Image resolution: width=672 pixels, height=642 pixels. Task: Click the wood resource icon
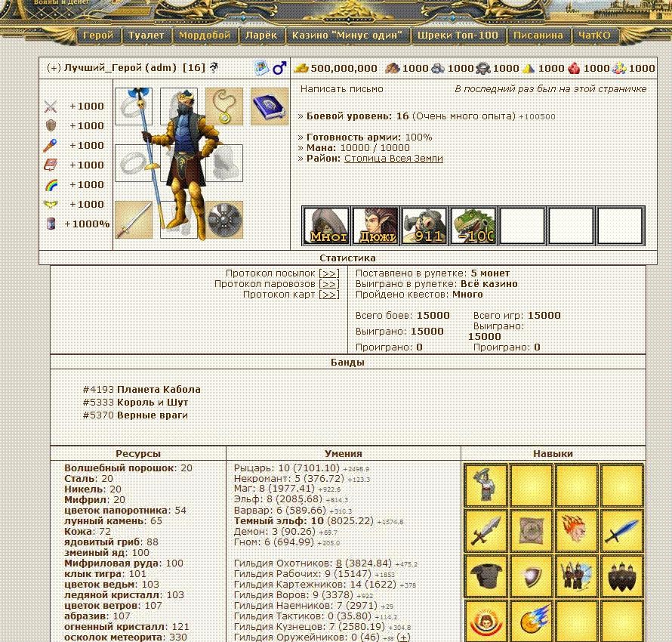392,68
